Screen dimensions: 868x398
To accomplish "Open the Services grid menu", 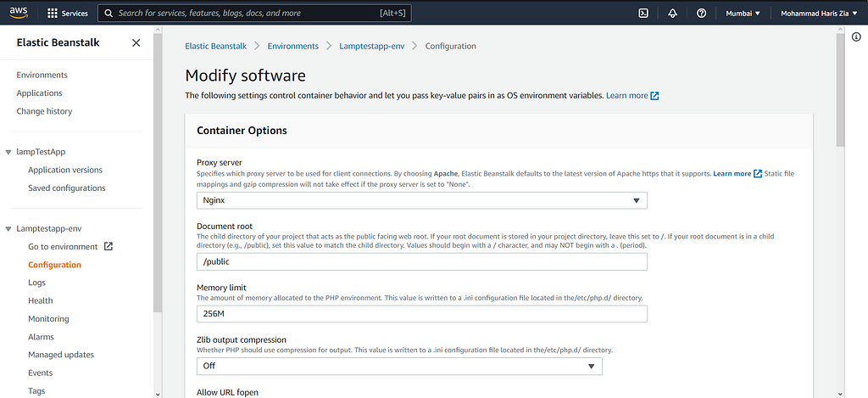I will (53, 14).
